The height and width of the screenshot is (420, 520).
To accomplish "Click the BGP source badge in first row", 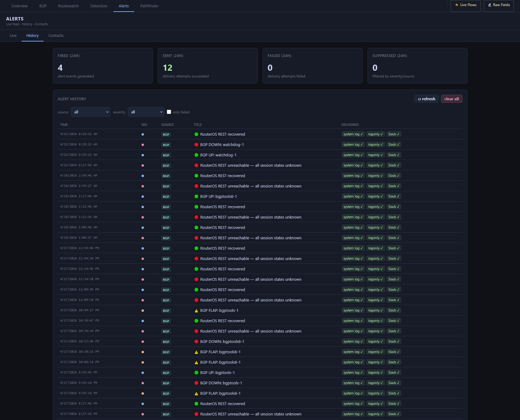I will coord(166,134).
